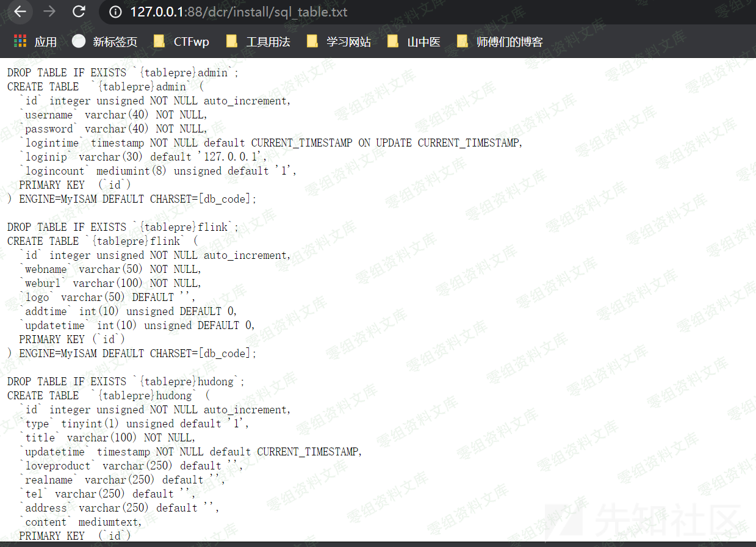The image size is (756, 547).
Task: Click the DROP TABLE {tablepre}hudong line
Action: click(126, 382)
